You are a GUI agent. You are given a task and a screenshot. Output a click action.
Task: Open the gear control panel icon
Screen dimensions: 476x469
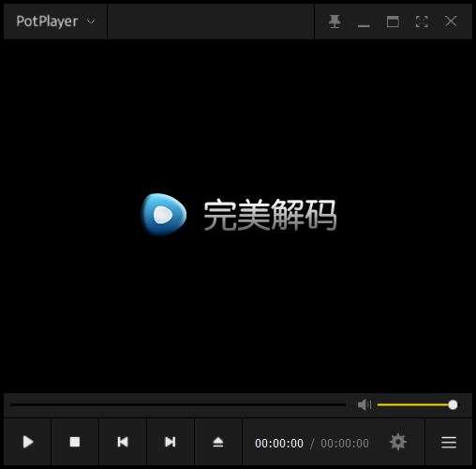pos(398,442)
